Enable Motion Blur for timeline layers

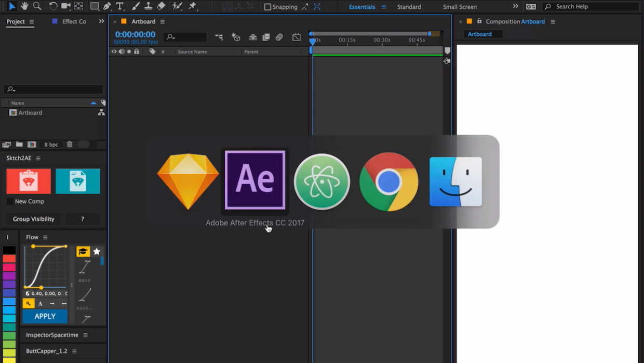tap(279, 37)
